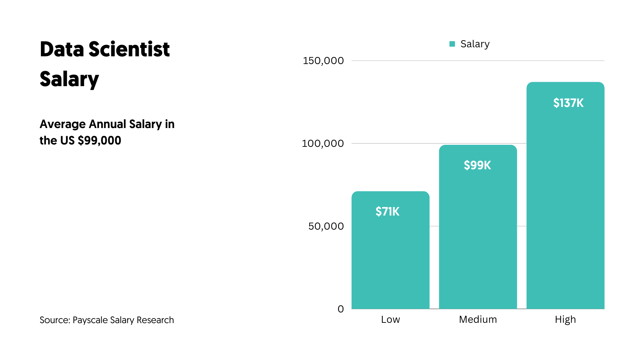644x362 pixels.
Task: Click the Payscale Salary Research source line
Action: (107, 320)
